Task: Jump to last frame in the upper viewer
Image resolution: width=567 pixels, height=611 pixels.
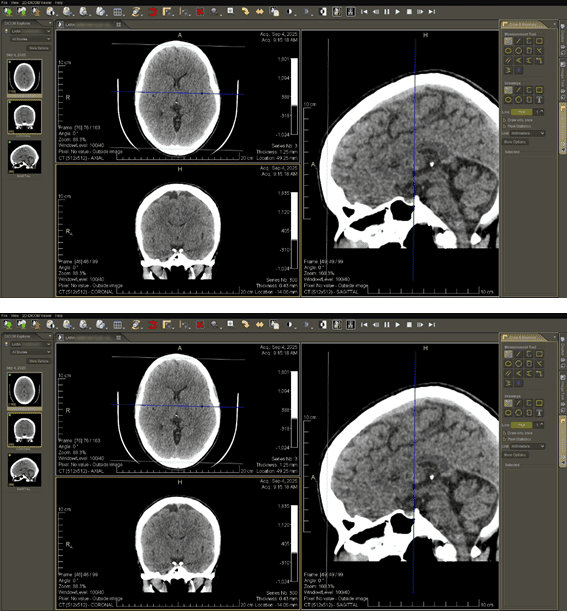Action: click(431, 12)
